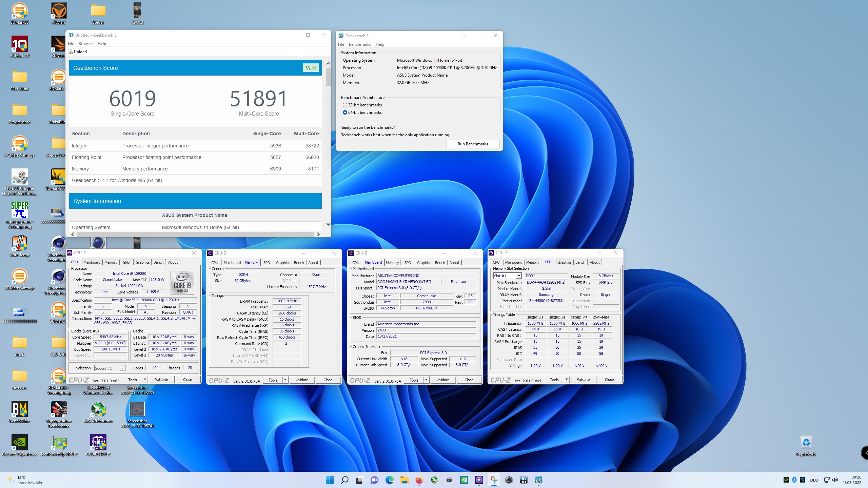This screenshot has width=868, height=488.
Task: Click the Part Number F4-4400C19-8GTZKK field
Action: (546, 301)
